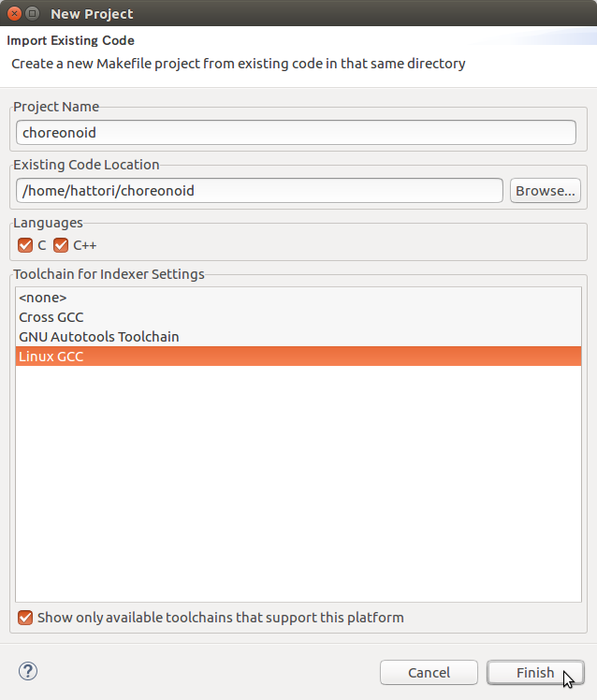Toggle the C++ language checkbox

tap(62, 245)
